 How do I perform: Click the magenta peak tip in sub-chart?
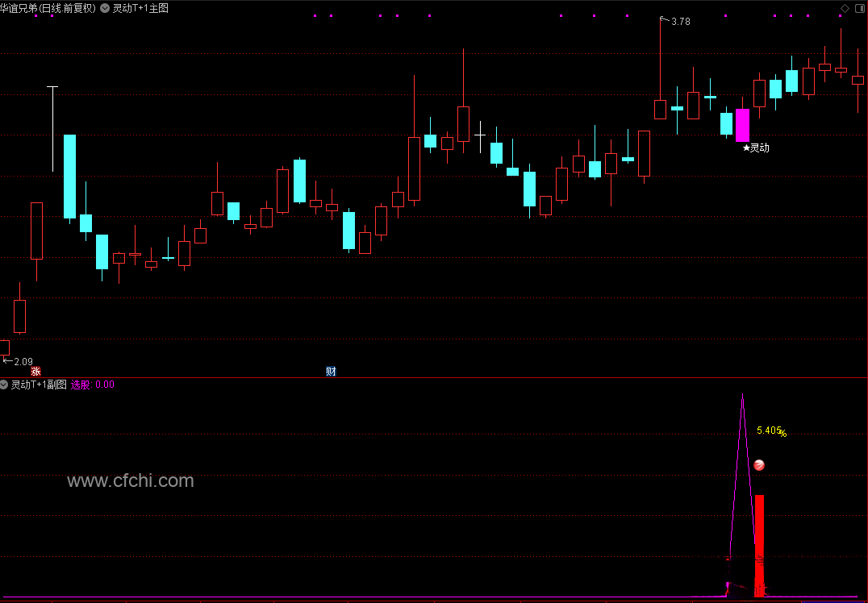pyautogui.click(x=742, y=395)
